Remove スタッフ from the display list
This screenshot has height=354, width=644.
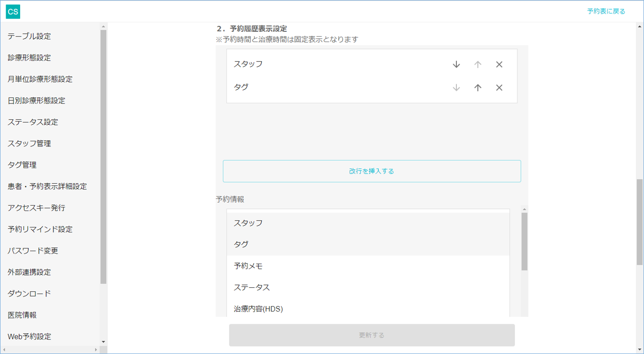pos(499,65)
